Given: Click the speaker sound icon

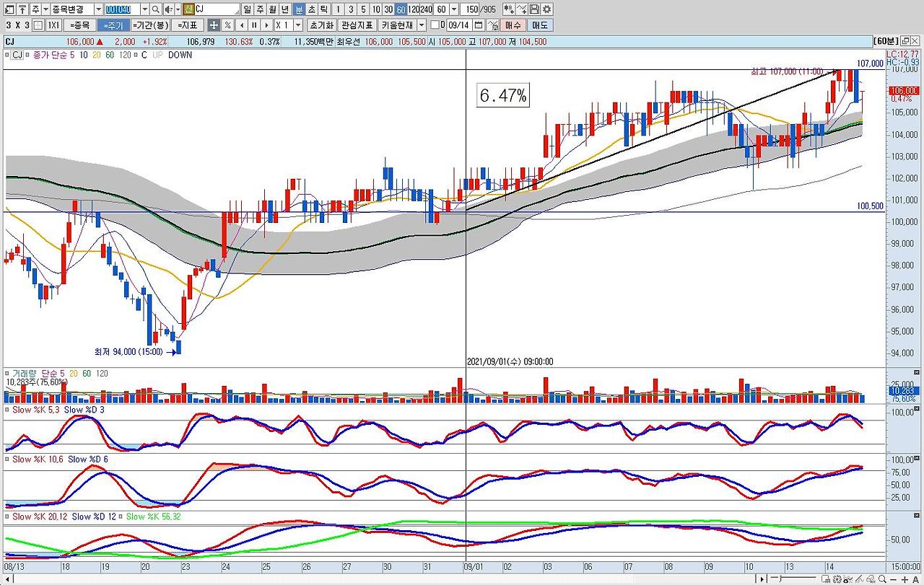Looking at the screenshot, I should [x=168, y=9].
